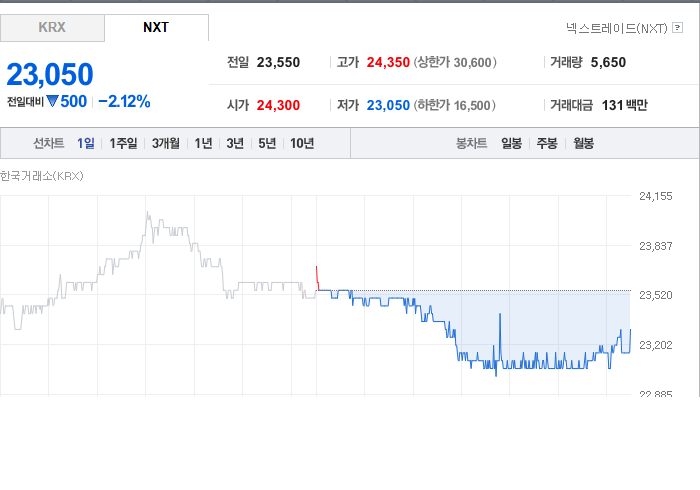Image resolution: width=700 pixels, height=490 pixels.
Task: Click the gray previous-day line peak on the chart
Action: [x=148, y=214]
